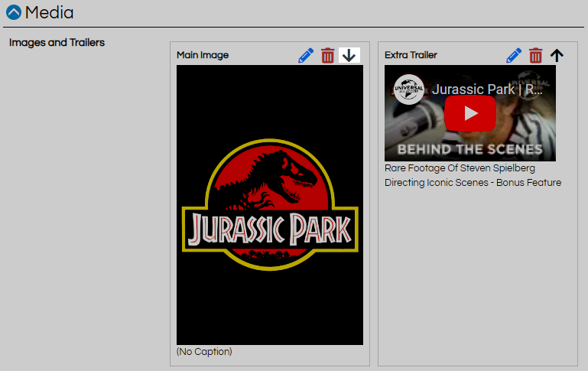Collapse the Media section chevron
This screenshot has width=588, height=371.
[14, 12]
